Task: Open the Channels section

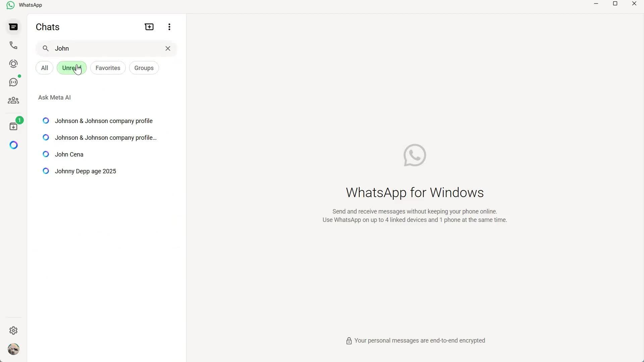Action: tap(13, 82)
